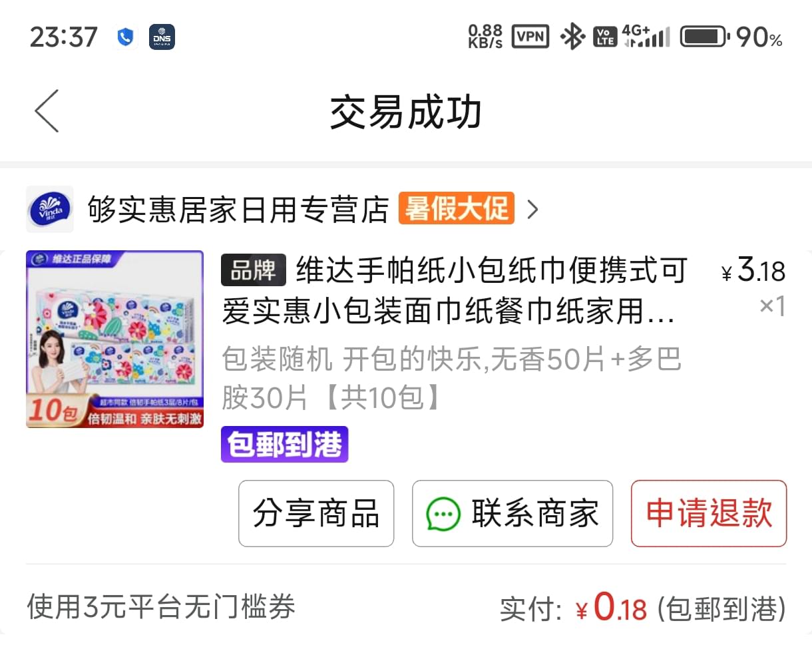812x645 pixels.
Task: Tap the 4G+ signal strength icon
Action: (646, 37)
